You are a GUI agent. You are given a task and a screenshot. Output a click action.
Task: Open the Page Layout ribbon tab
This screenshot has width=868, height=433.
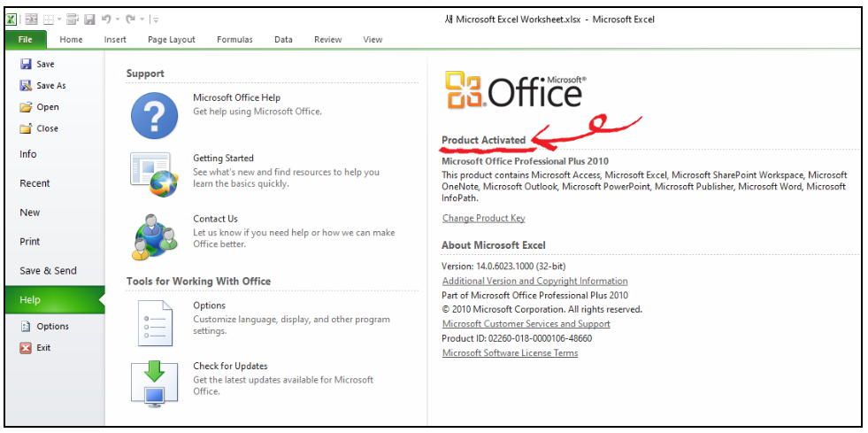[172, 39]
